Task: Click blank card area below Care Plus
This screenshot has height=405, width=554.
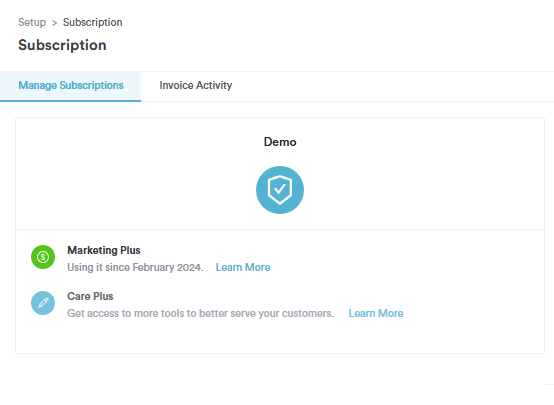Action: [x=280, y=338]
